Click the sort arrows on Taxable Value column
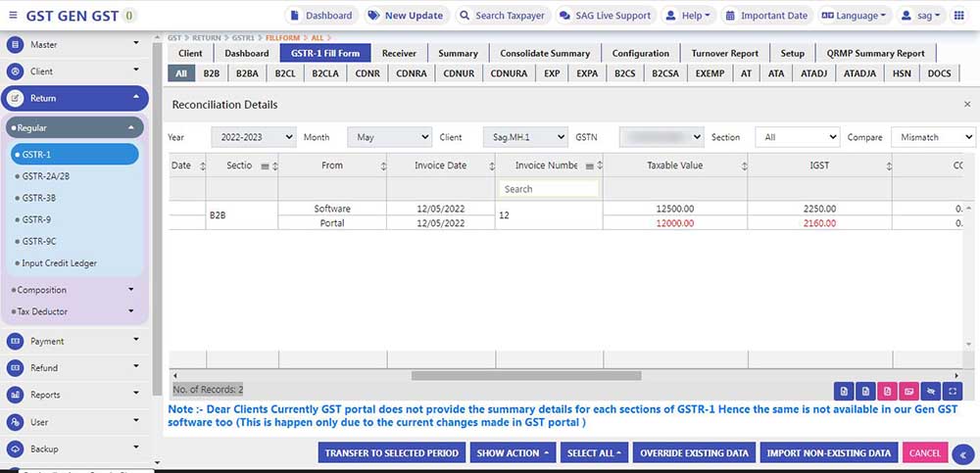The height and width of the screenshot is (473, 980). click(x=740, y=166)
